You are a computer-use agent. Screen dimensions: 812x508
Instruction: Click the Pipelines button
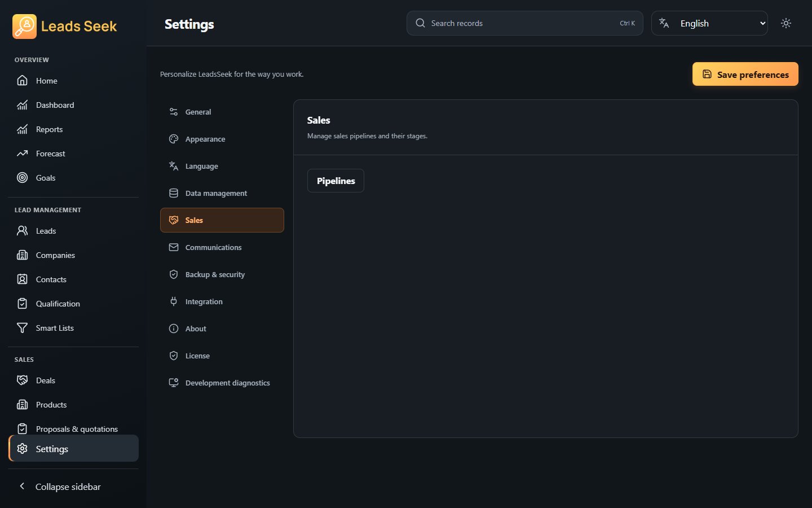[336, 181]
